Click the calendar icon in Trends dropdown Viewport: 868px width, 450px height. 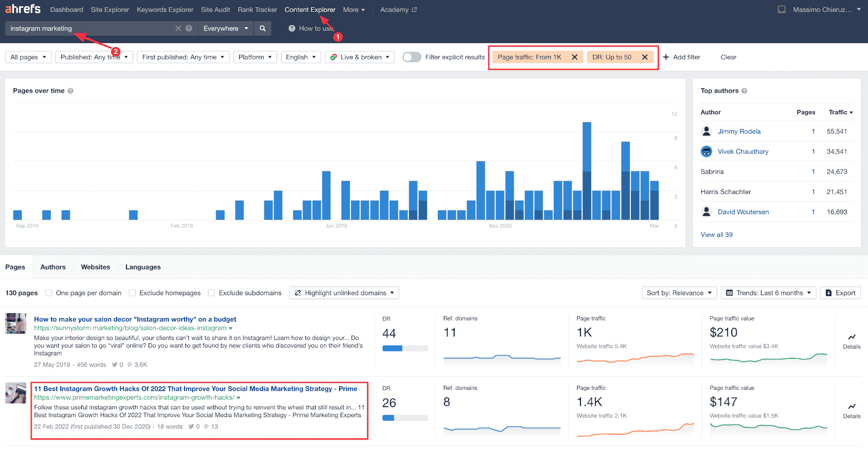click(x=730, y=293)
